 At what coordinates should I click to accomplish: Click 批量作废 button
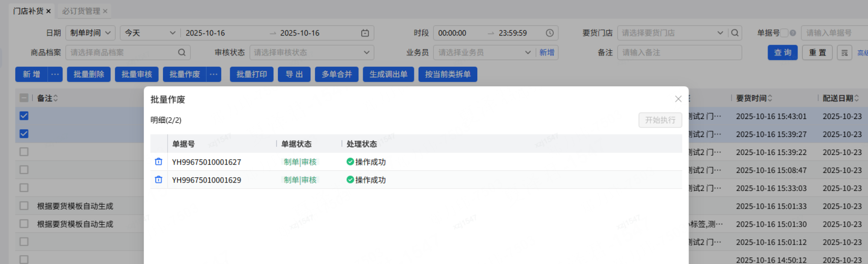[185, 74]
